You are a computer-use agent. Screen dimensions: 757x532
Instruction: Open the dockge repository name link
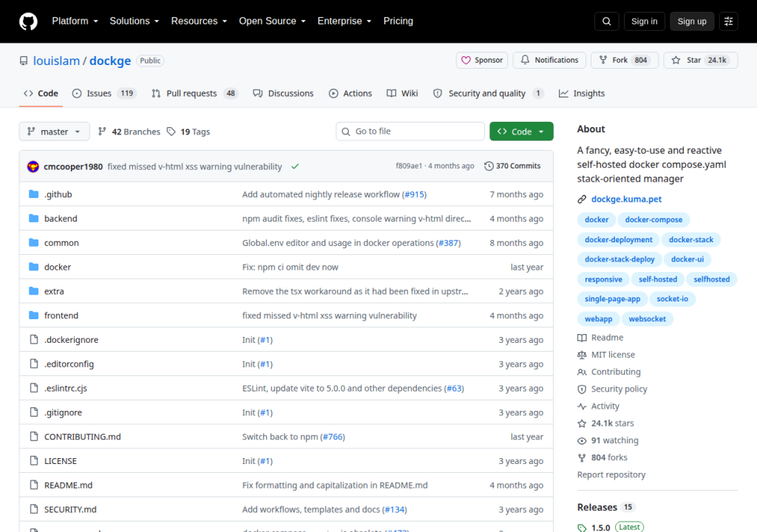click(x=110, y=61)
